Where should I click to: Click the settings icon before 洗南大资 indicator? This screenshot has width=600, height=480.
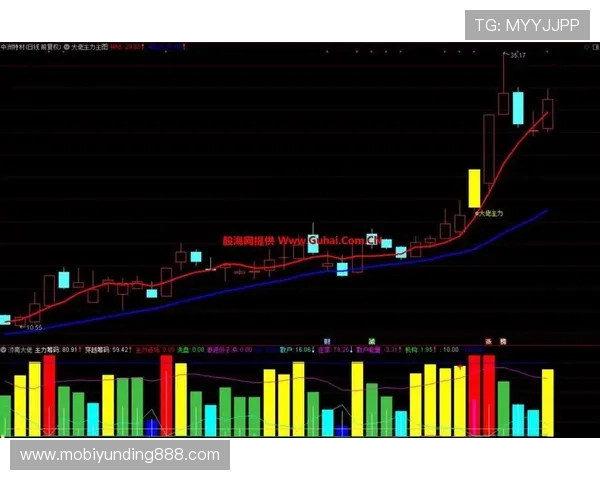[x=4, y=351]
